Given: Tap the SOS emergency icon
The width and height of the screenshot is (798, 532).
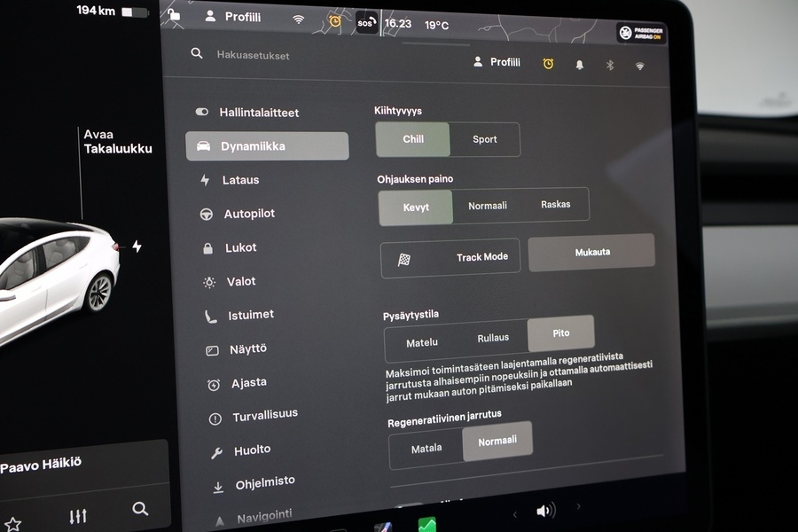Looking at the screenshot, I should 365,24.
